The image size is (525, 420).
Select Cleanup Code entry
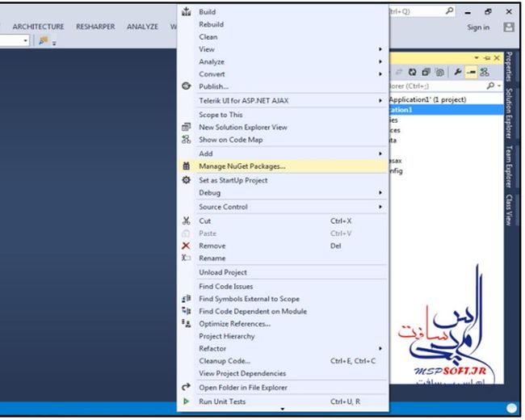click(225, 361)
